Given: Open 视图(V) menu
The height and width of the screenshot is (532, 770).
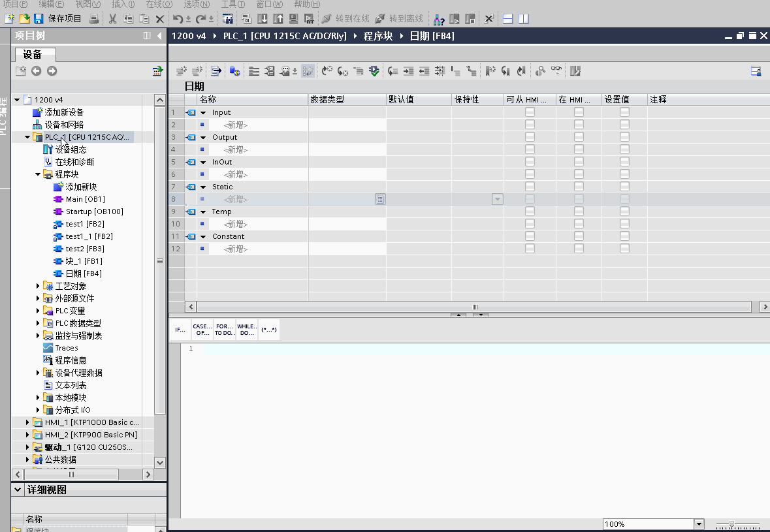Looking at the screenshot, I should point(88,4).
